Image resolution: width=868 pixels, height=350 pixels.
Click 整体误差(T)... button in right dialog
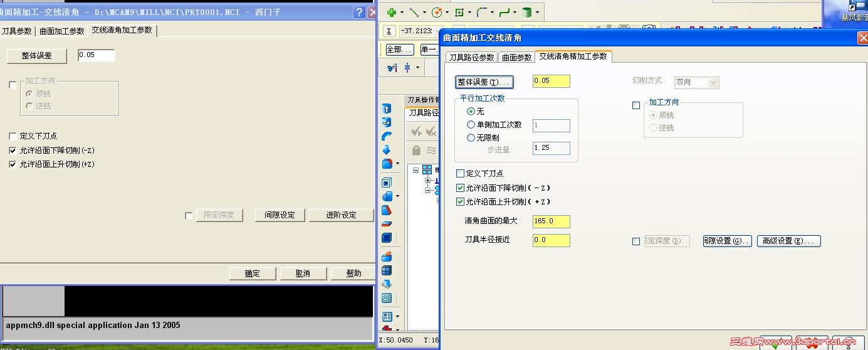coord(484,82)
